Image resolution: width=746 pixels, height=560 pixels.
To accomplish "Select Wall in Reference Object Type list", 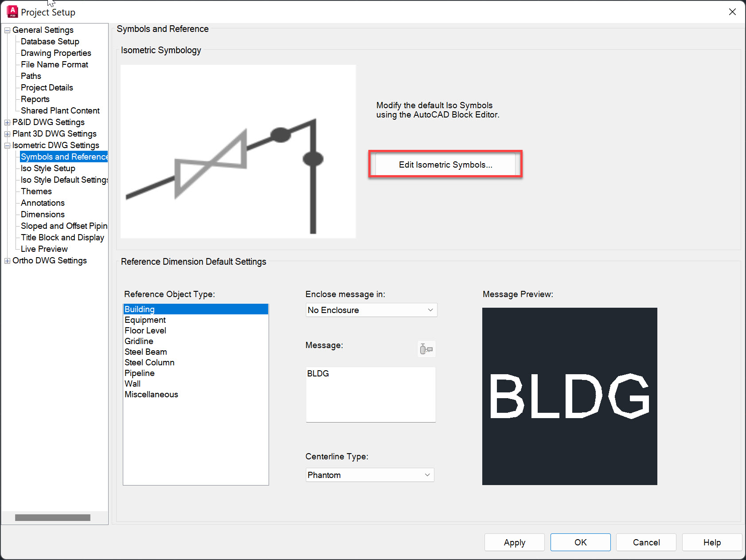I will pyautogui.click(x=195, y=384).
